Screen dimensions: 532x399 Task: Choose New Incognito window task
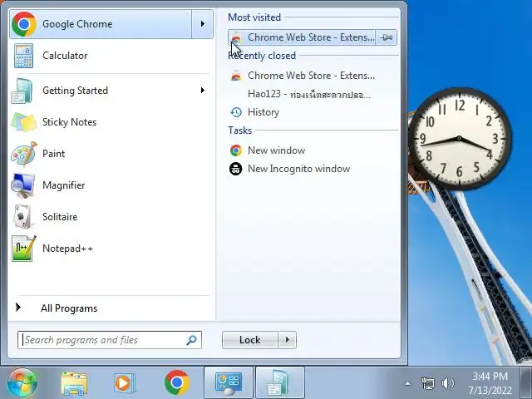[313, 169]
